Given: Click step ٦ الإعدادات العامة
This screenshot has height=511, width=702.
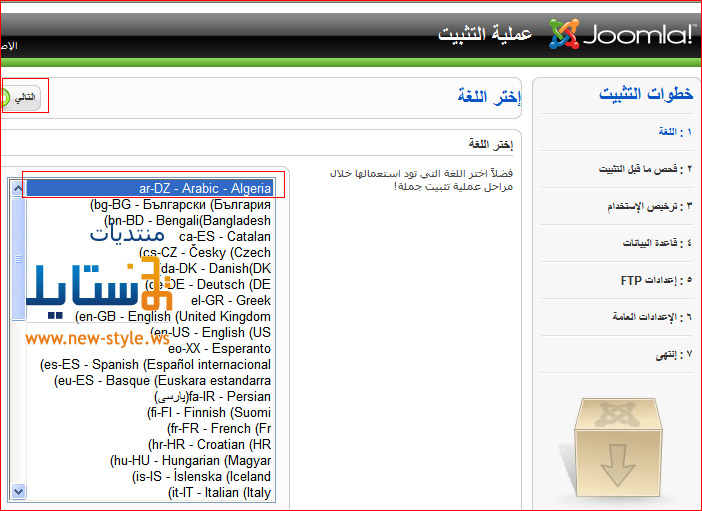Looking at the screenshot, I should click(652, 317).
